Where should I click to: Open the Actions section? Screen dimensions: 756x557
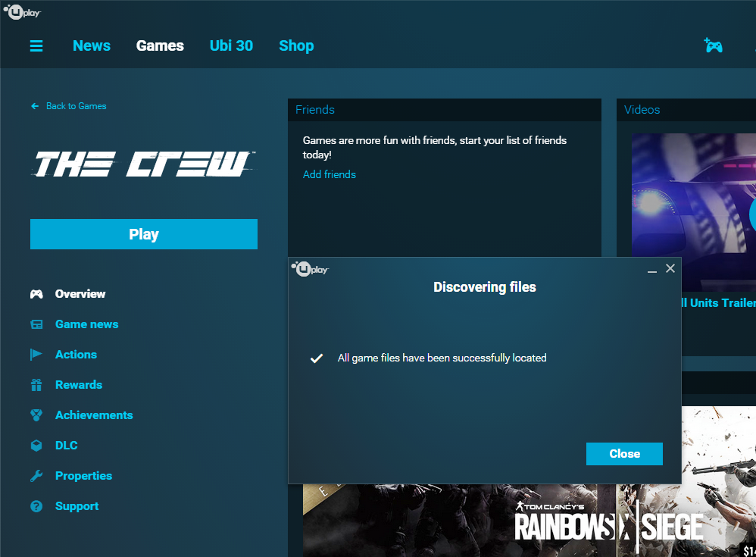(77, 355)
